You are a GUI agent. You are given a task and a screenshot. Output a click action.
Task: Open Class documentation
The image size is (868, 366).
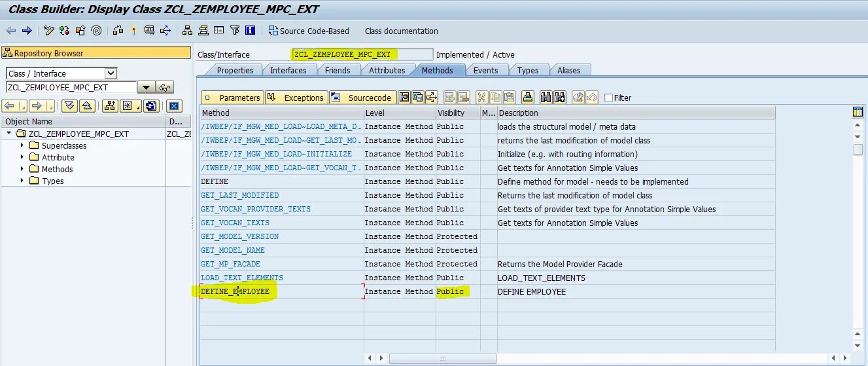[402, 31]
